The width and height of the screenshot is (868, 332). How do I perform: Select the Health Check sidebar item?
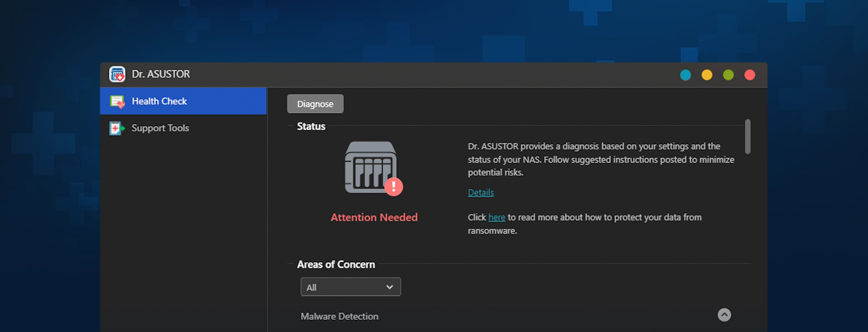[x=183, y=101]
